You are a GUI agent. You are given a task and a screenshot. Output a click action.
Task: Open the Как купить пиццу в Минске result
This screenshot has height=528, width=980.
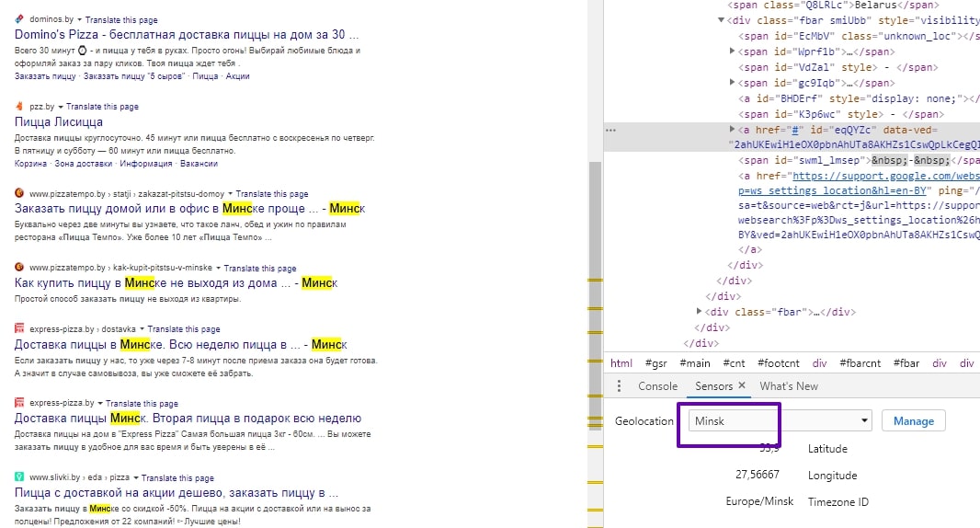(176, 282)
